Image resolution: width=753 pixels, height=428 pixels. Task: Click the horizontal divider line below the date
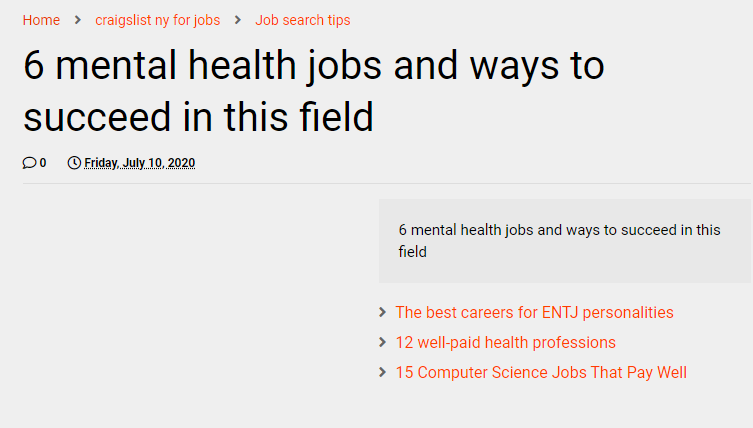pos(387,183)
